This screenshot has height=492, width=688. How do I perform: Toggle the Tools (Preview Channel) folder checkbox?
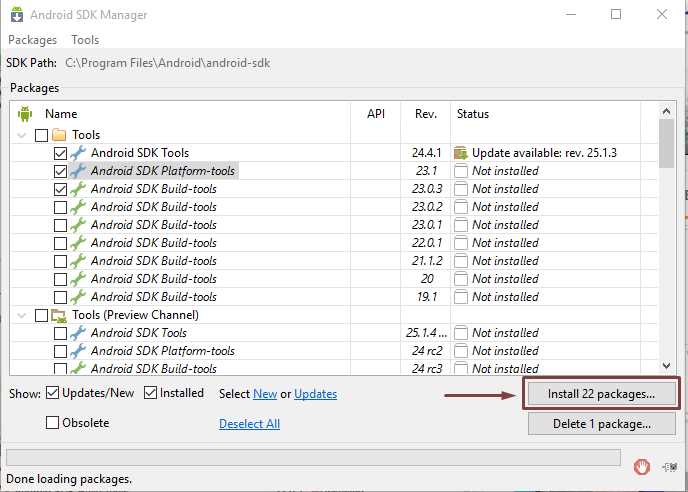coord(41,315)
